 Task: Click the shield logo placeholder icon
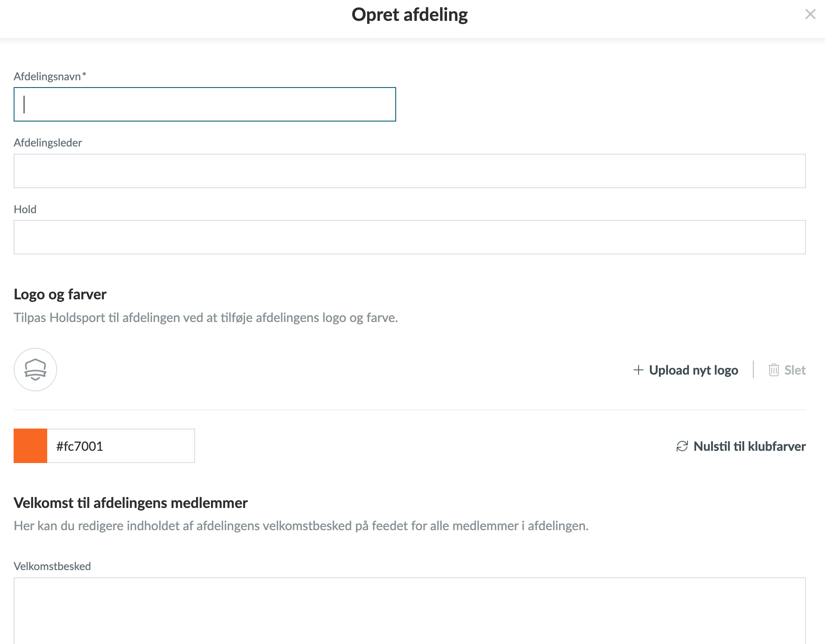pos(35,370)
